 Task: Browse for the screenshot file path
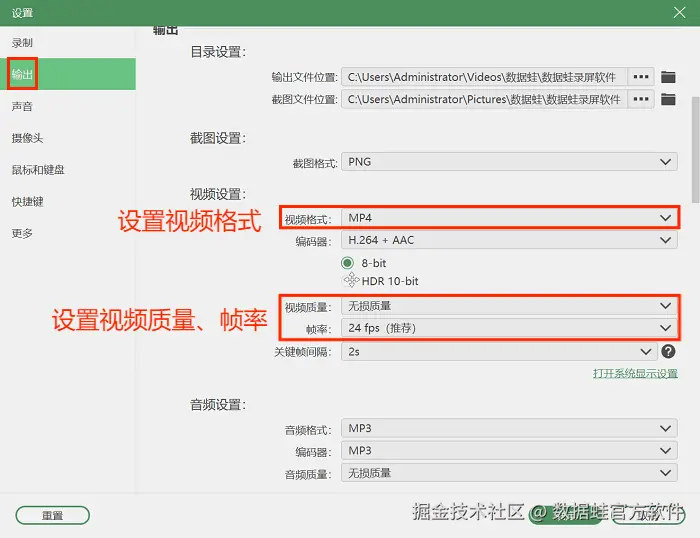[x=641, y=99]
